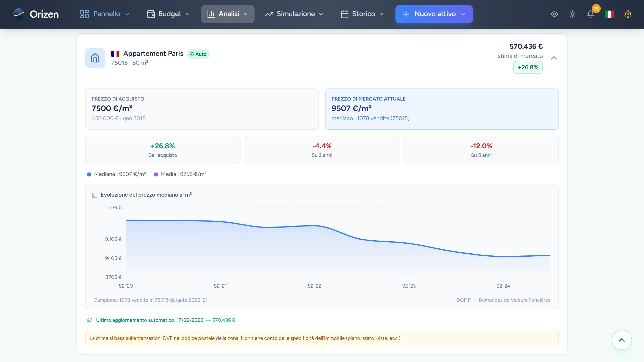Select the Analisi chart icon

pyautogui.click(x=211, y=14)
